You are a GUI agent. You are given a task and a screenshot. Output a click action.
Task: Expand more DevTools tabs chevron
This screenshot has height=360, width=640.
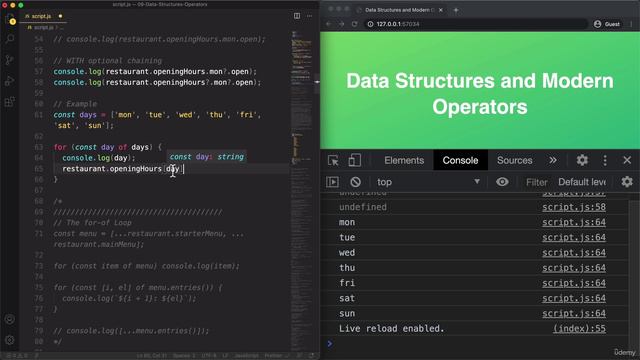pos(553,160)
